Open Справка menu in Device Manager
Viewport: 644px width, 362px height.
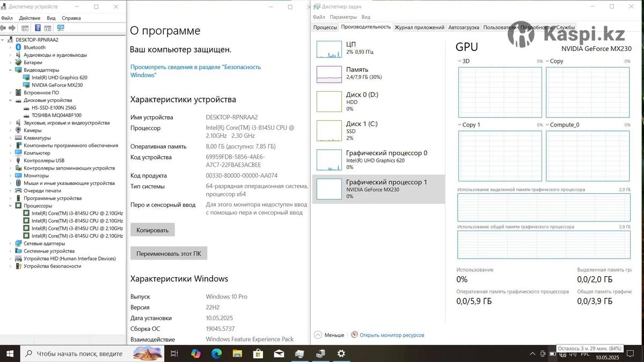point(71,18)
